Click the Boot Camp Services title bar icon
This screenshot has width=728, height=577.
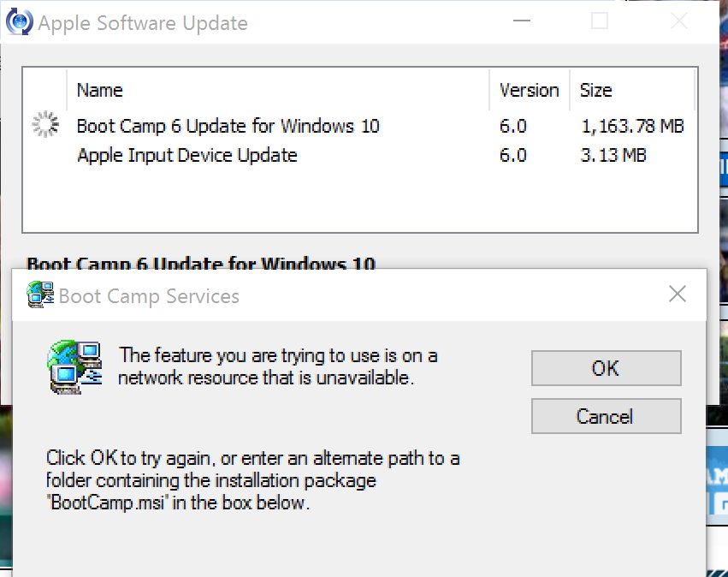pos(39,295)
